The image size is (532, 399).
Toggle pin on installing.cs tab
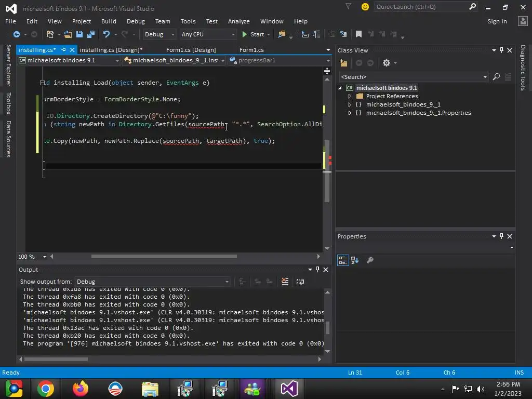coord(63,50)
